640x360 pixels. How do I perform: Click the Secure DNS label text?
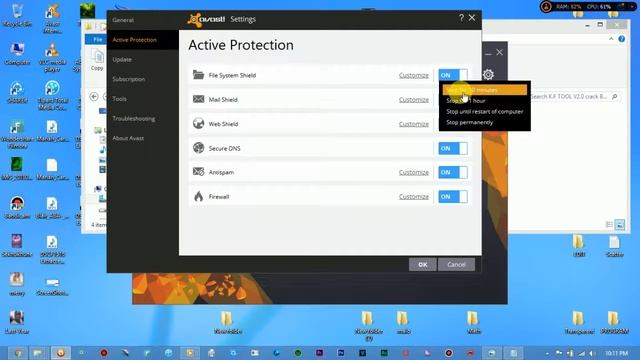pyautogui.click(x=224, y=148)
